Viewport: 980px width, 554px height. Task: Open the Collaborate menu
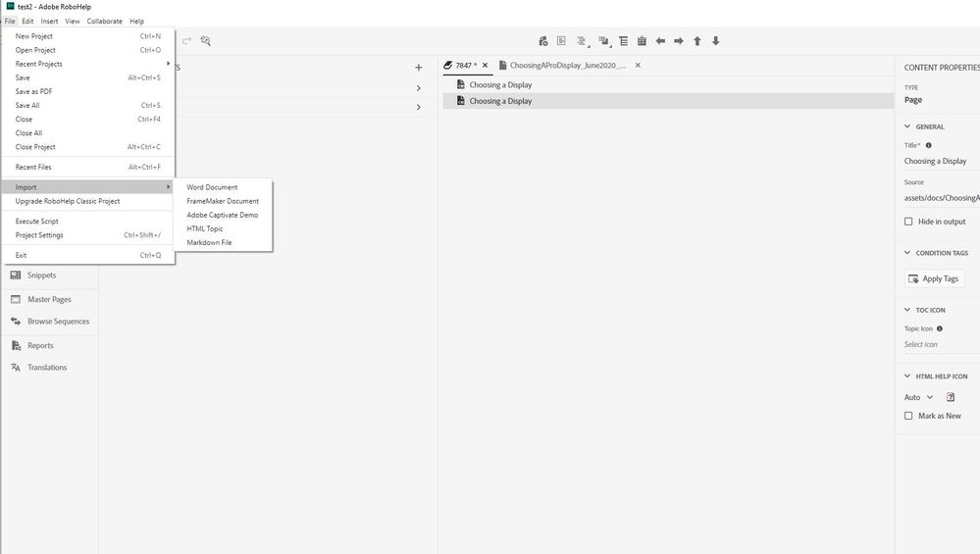104,22
